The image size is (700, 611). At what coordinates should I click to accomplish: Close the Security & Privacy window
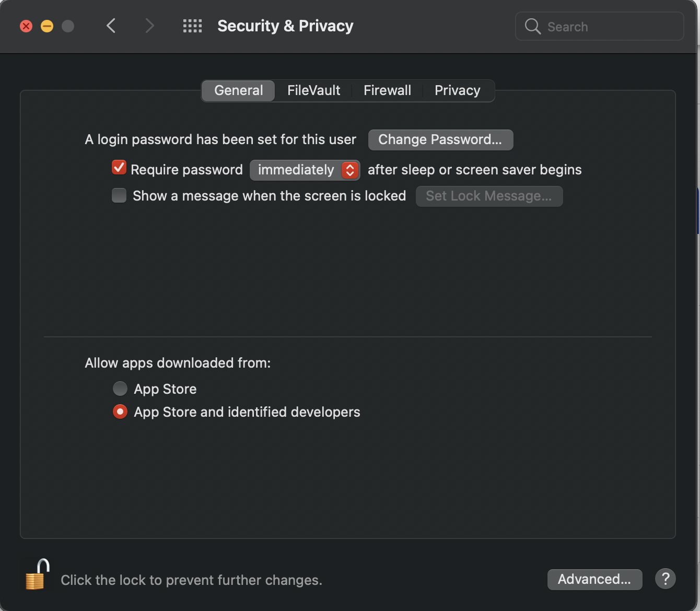pos(26,26)
